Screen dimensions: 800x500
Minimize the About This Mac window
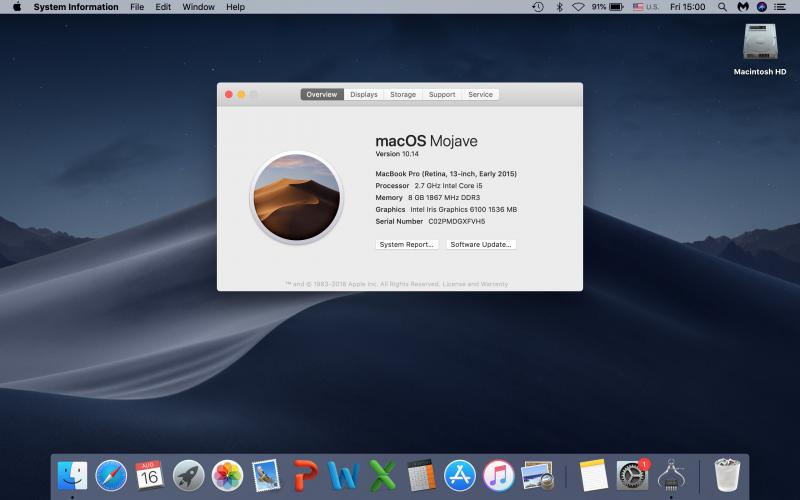[241, 94]
